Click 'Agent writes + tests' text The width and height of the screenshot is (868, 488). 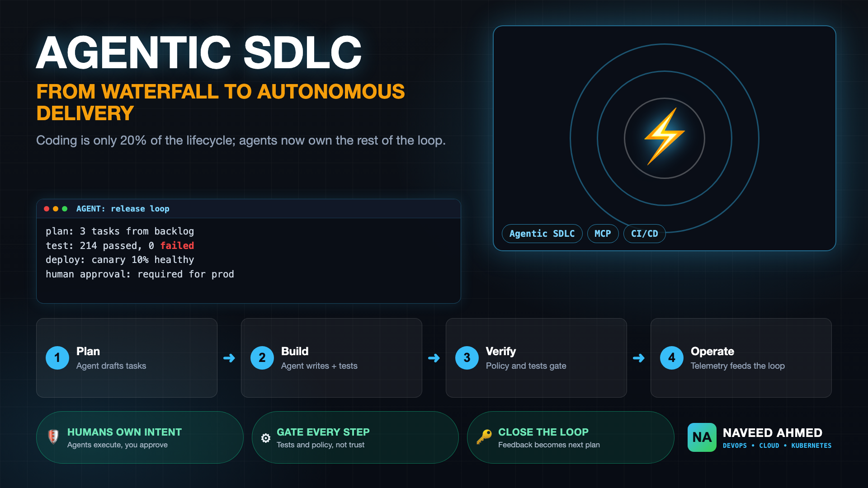click(319, 366)
